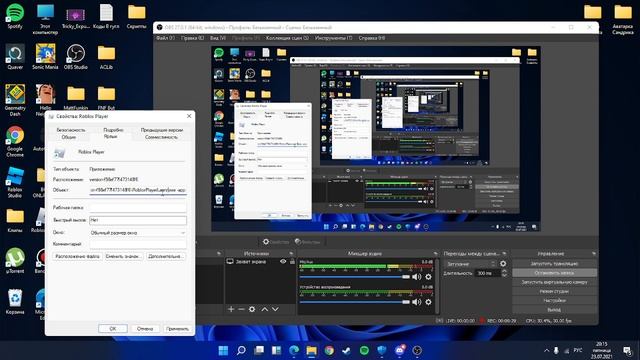Toggle visibility eye of Захват экрана source
Viewport: 640px width, 360px height.
283,262
